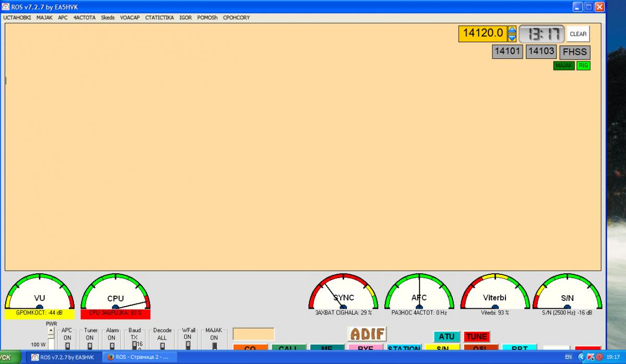Toggle the Tuner ON switch

tap(90, 345)
